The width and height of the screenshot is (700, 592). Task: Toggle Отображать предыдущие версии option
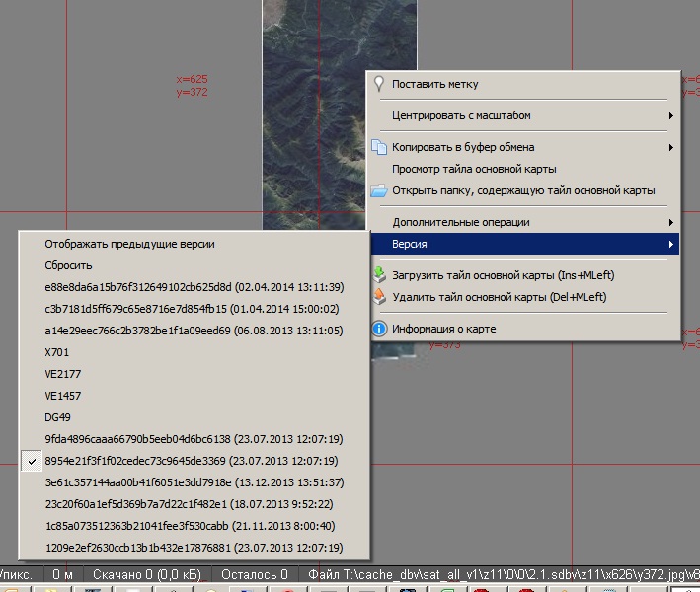[129, 244]
